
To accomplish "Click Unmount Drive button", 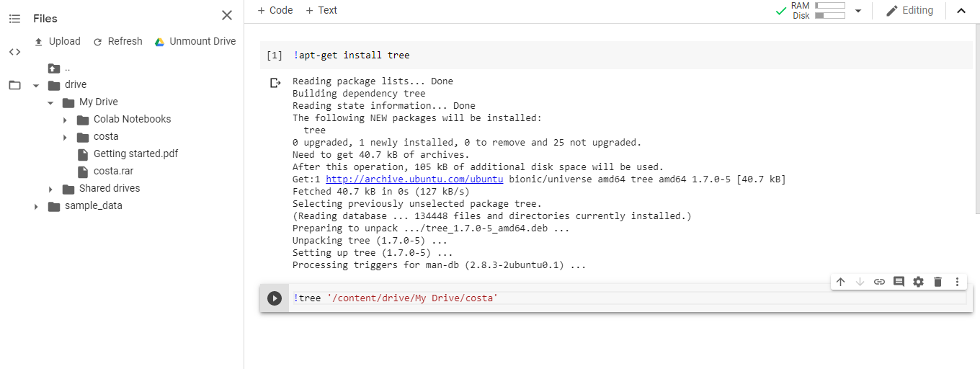I will coord(195,42).
